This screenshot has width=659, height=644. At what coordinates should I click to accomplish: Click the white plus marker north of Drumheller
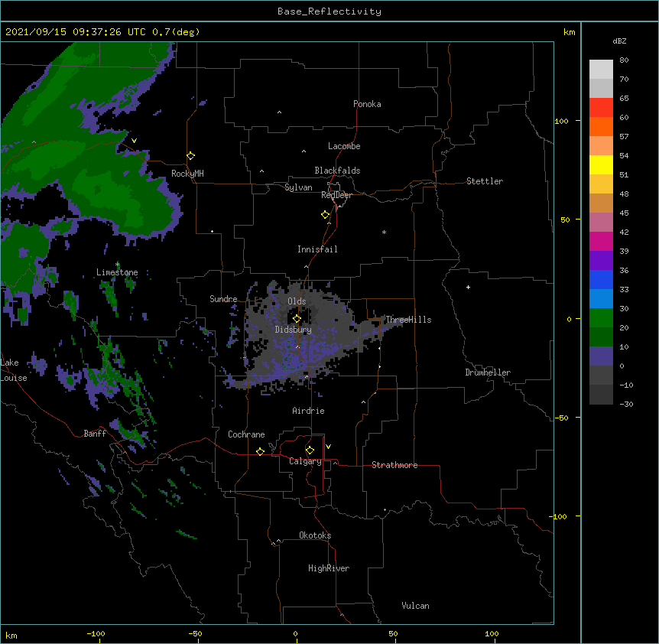tap(468, 287)
